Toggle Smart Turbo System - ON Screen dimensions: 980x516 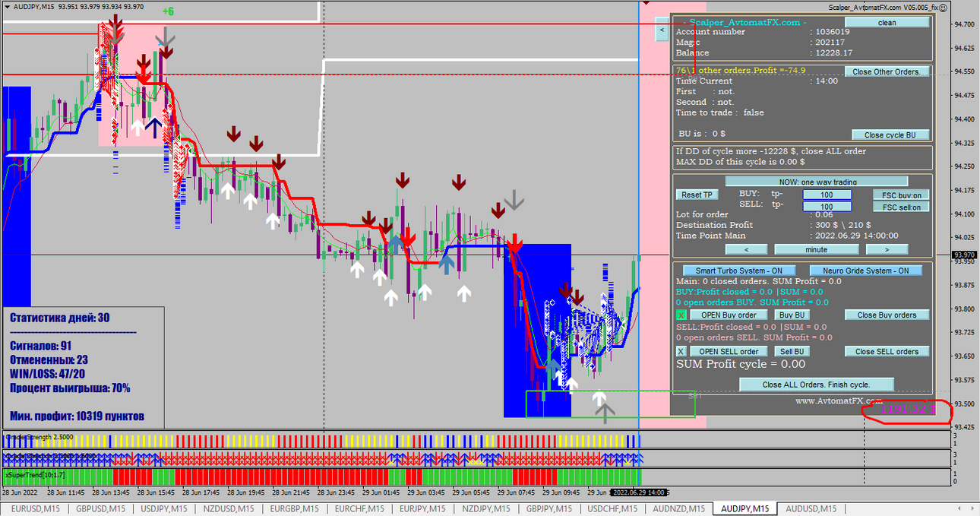(x=739, y=271)
